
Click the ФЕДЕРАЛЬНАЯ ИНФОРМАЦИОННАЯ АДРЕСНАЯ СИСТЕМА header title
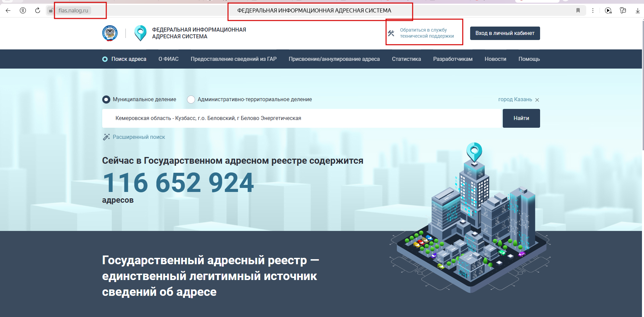(199, 33)
